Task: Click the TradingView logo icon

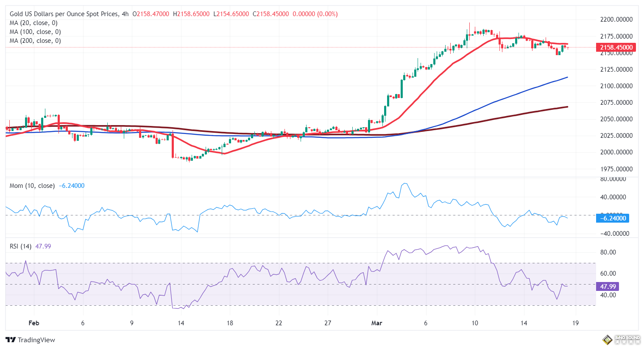Action: (x=11, y=340)
